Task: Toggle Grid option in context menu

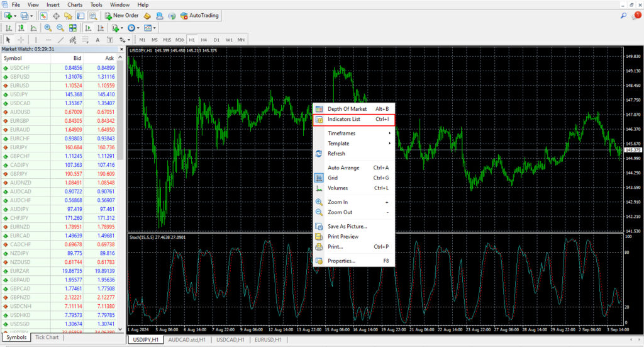Action: click(x=353, y=178)
